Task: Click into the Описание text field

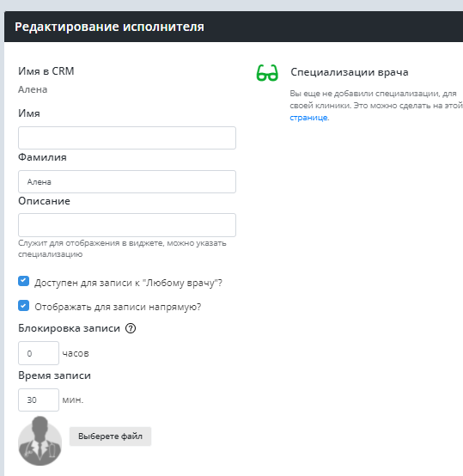Action: tap(127, 225)
